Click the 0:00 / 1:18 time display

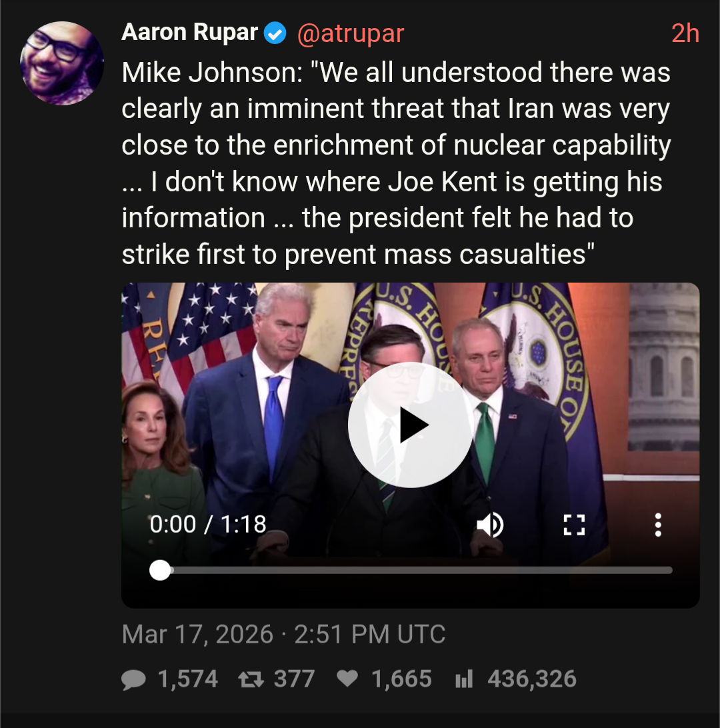click(x=208, y=525)
